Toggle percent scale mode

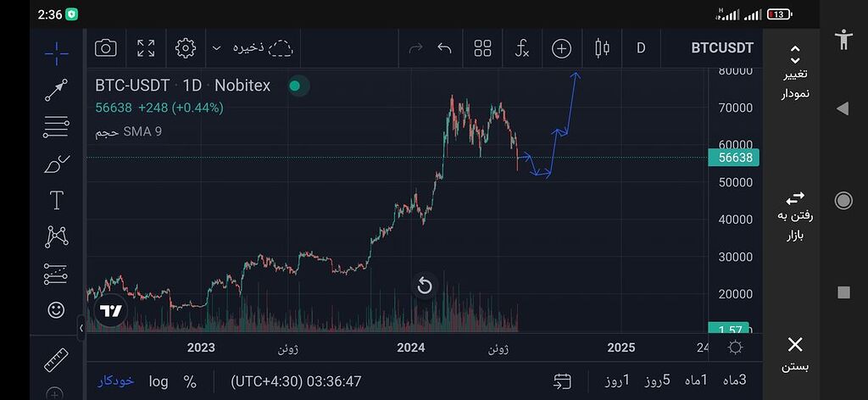click(190, 381)
